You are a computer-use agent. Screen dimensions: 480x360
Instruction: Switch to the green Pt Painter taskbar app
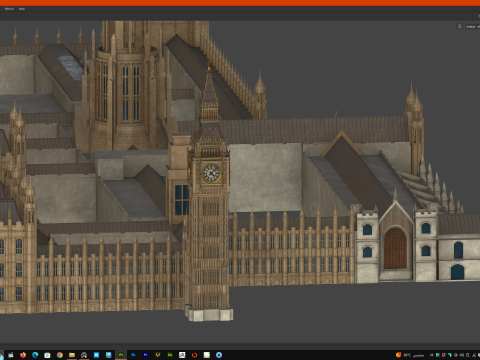pos(121,355)
